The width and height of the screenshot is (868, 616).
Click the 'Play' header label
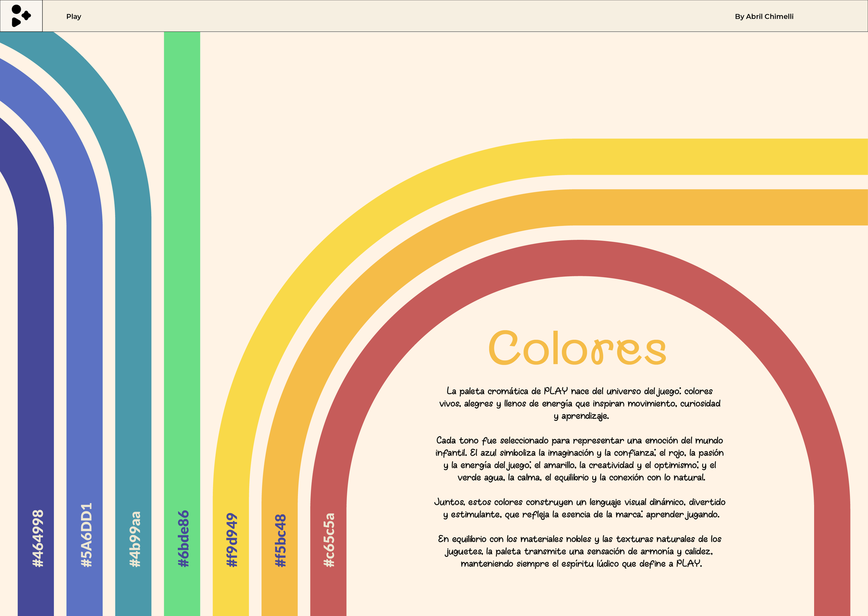(74, 16)
